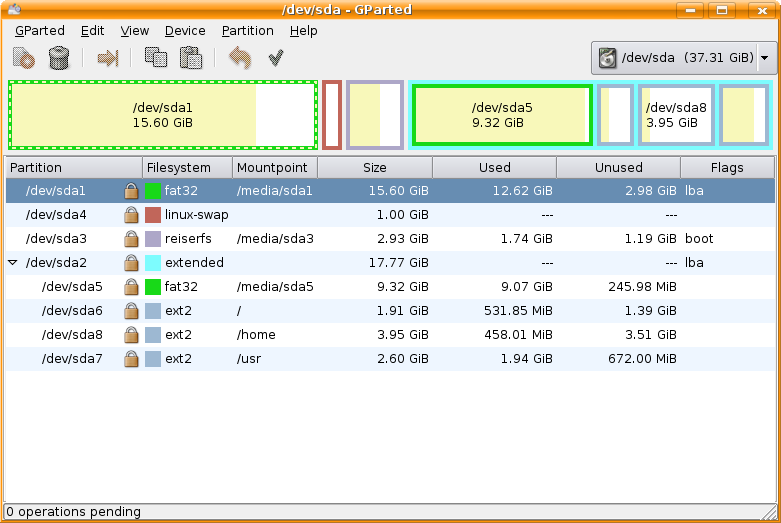Click the linux-swap red color swatch
This screenshot has width=781, height=523.
point(153,215)
